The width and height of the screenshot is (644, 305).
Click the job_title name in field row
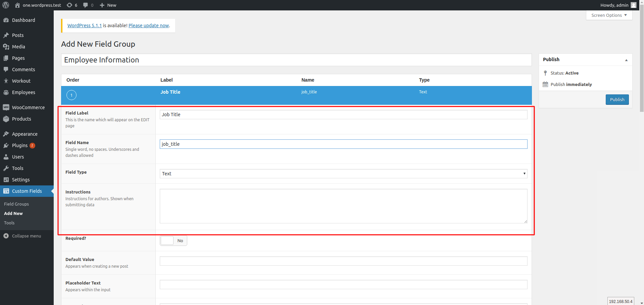[x=309, y=92]
